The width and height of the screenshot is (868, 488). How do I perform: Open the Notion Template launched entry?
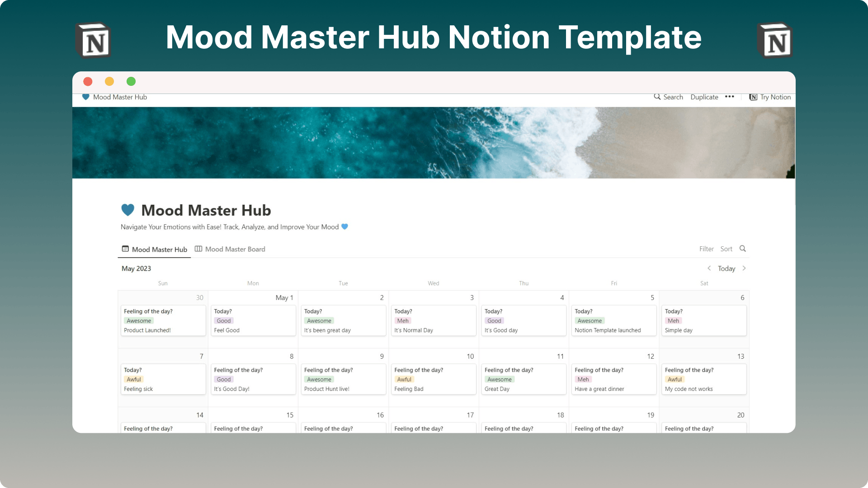pos(614,321)
